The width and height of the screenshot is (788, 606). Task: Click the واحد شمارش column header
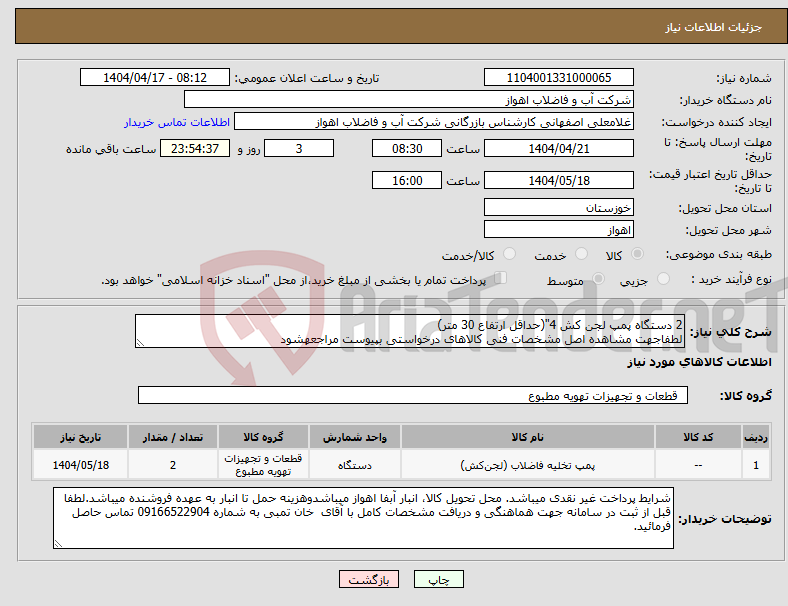[355, 437]
